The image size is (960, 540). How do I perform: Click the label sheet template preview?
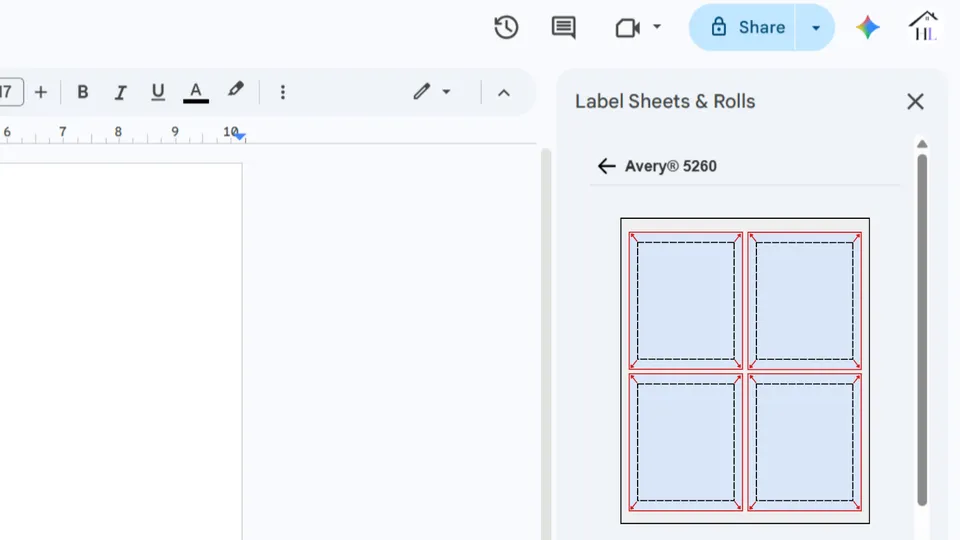coord(745,371)
